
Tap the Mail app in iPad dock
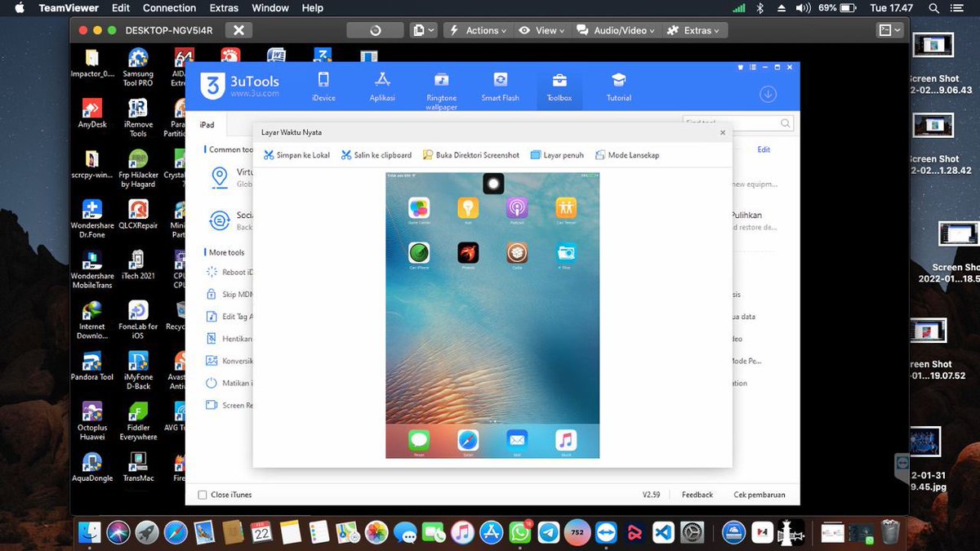(517, 441)
